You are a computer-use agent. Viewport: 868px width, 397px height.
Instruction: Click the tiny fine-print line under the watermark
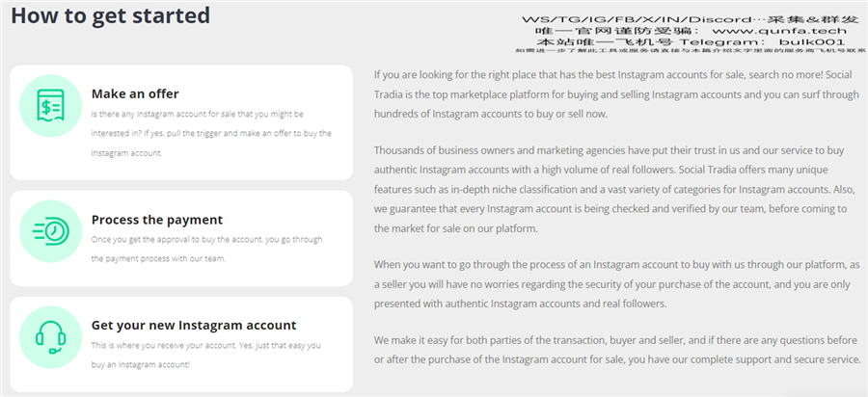tap(691, 50)
